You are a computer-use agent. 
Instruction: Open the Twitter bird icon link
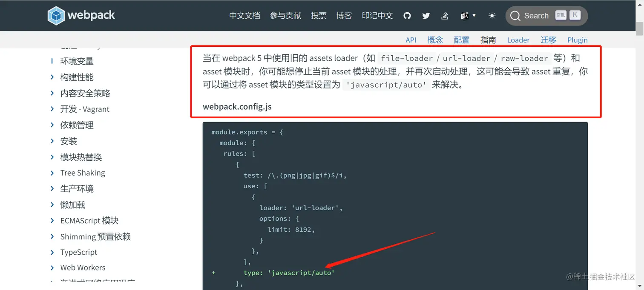click(426, 16)
